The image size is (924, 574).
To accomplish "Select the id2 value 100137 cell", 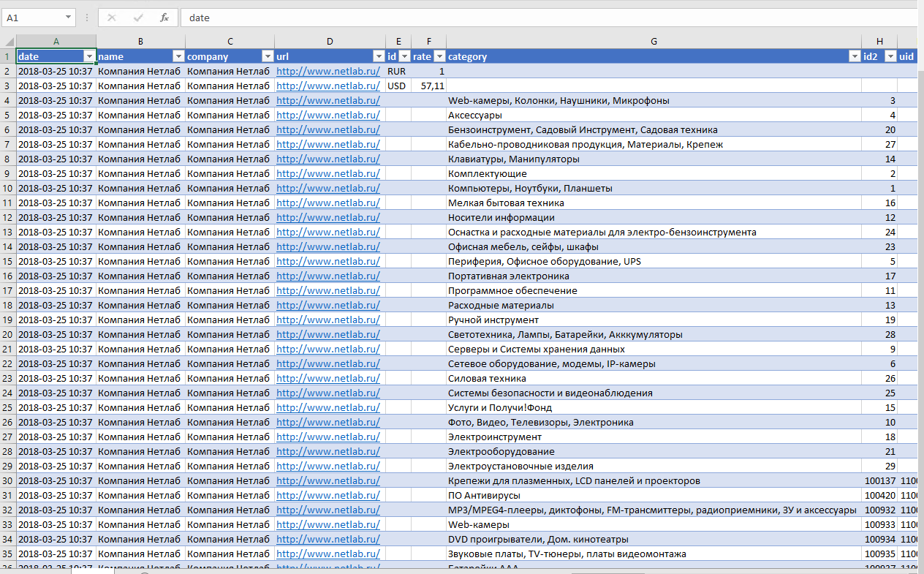I will tap(879, 480).
